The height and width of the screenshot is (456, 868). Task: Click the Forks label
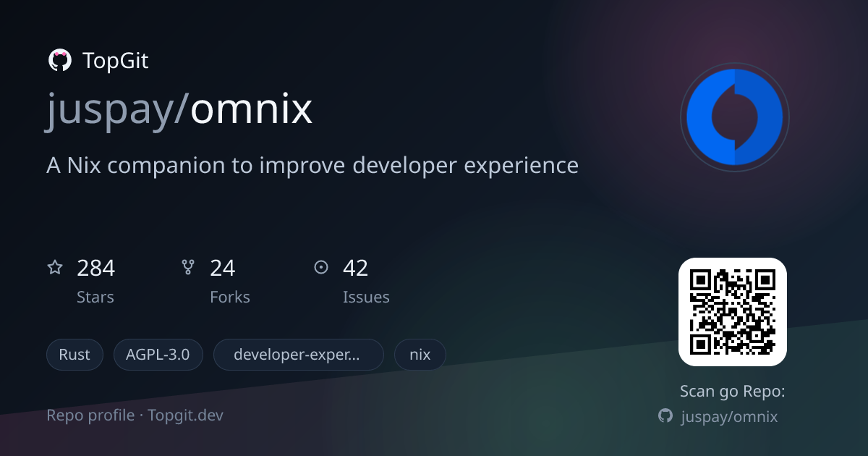click(230, 297)
